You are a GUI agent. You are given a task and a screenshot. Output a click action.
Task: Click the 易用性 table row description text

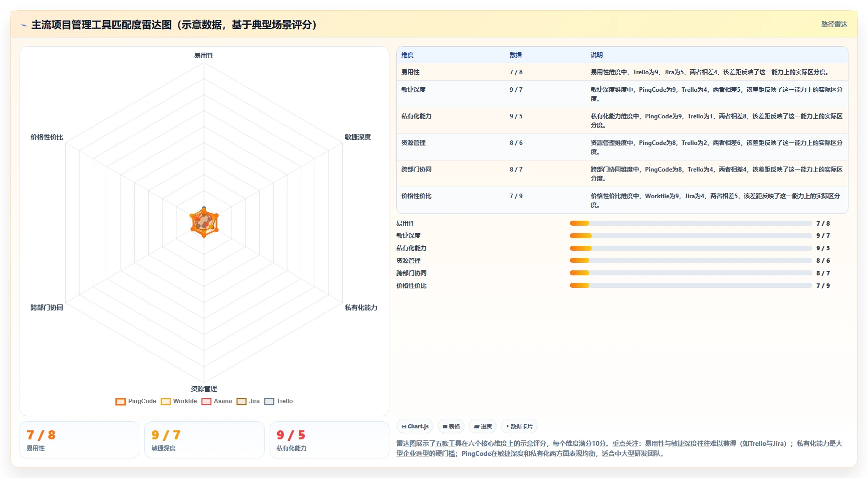pos(710,72)
